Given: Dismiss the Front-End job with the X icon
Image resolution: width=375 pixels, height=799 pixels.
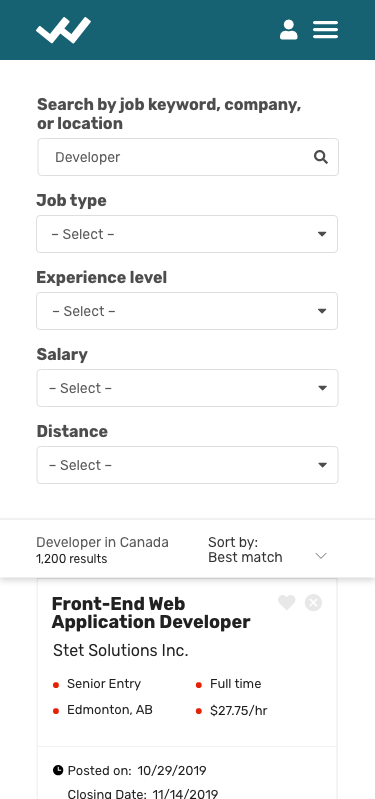Looking at the screenshot, I should click(x=313, y=603).
